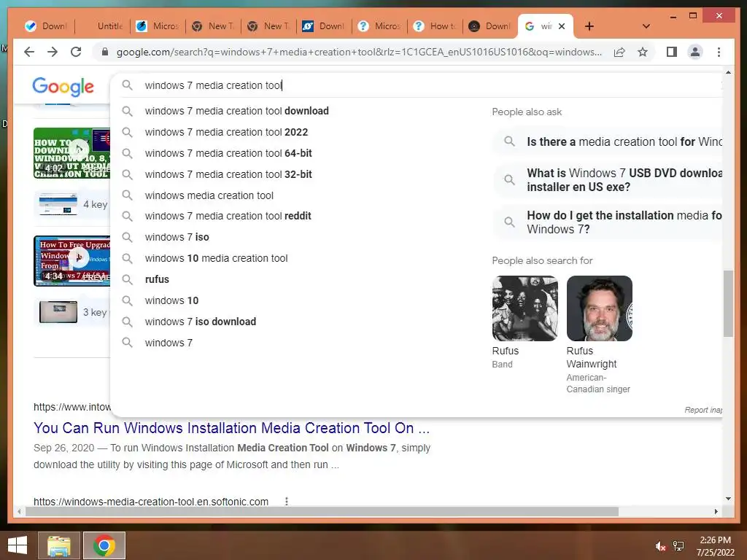747x560 pixels.
Task: Open a new tab with plus button
Action: pyautogui.click(x=589, y=26)
